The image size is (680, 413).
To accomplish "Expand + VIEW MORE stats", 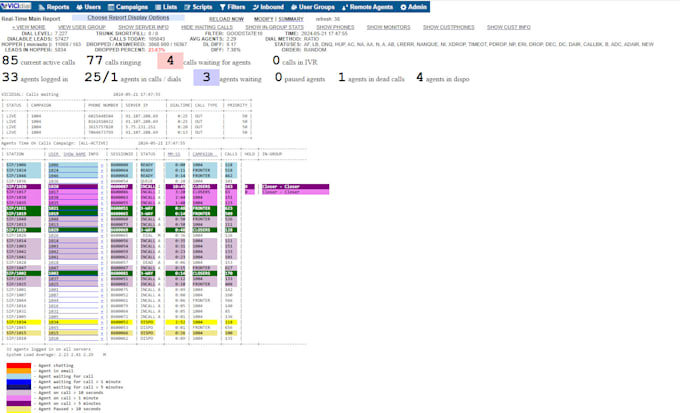I will click(x=29, y=27).
